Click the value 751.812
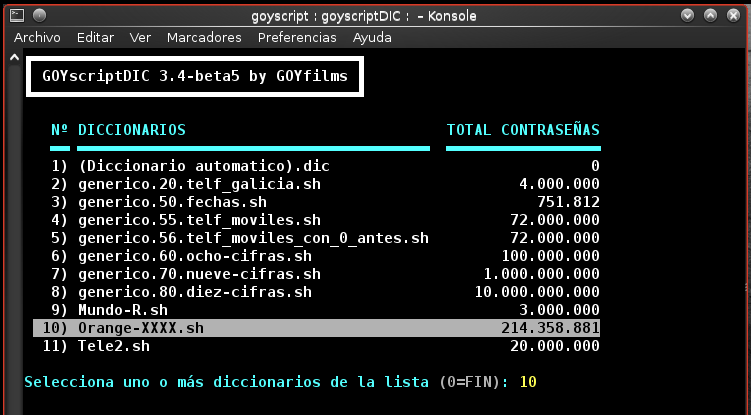This screenshot has height=415, width=751. 569,202
